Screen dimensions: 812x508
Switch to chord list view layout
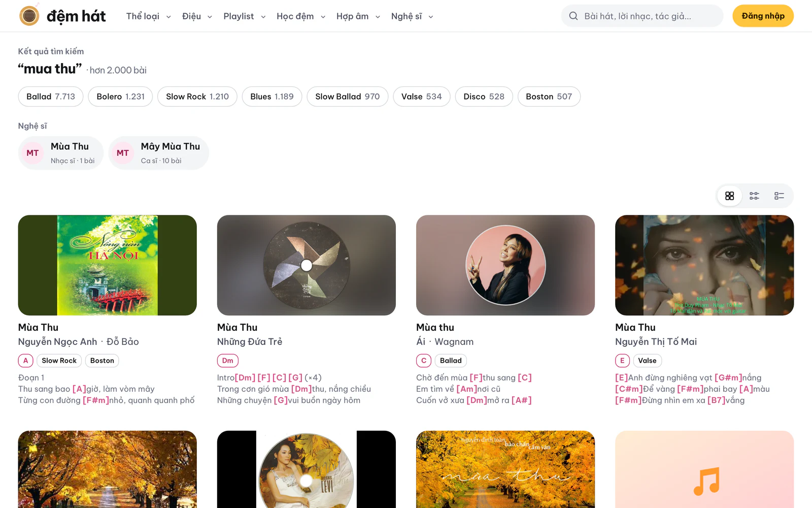755,196
